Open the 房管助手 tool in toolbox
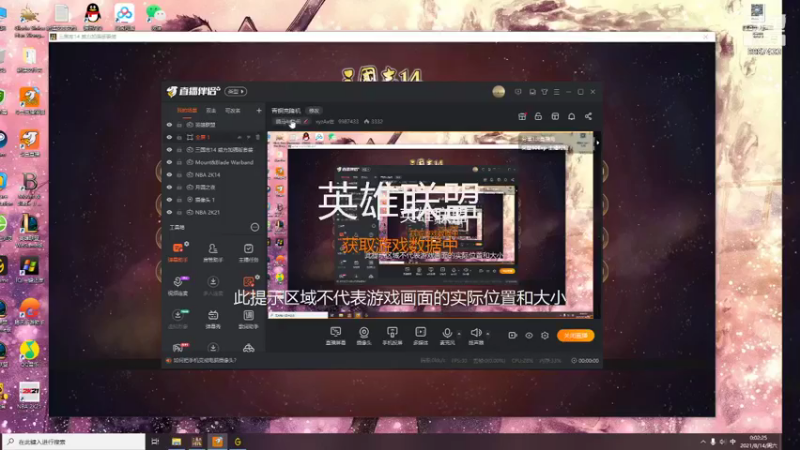Viewport: 800px width, 450px height. click(x=213, y=252)
